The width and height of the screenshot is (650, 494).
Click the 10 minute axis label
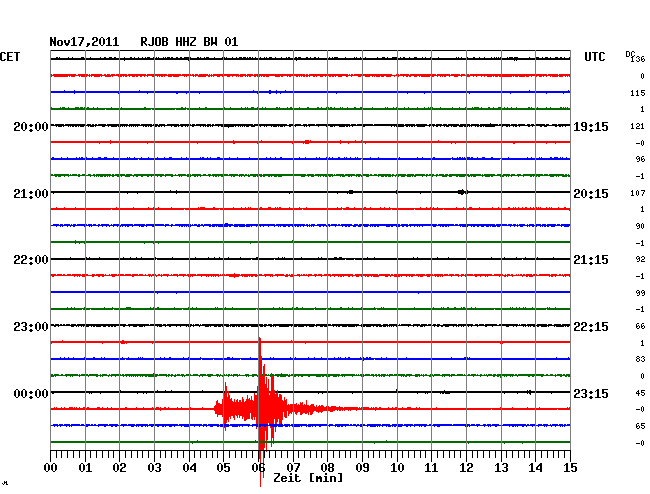click(397, 468)
